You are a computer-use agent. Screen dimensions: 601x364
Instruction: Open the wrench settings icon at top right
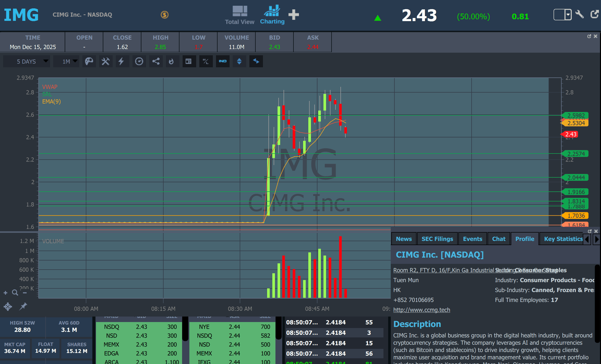click(580, 14)
